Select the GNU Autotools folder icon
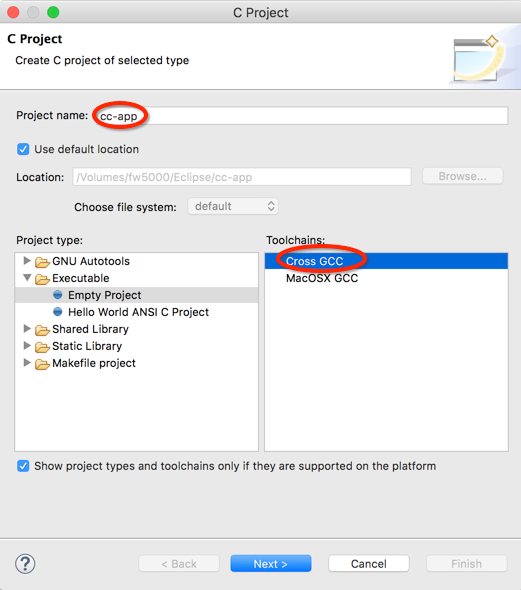 42,262
